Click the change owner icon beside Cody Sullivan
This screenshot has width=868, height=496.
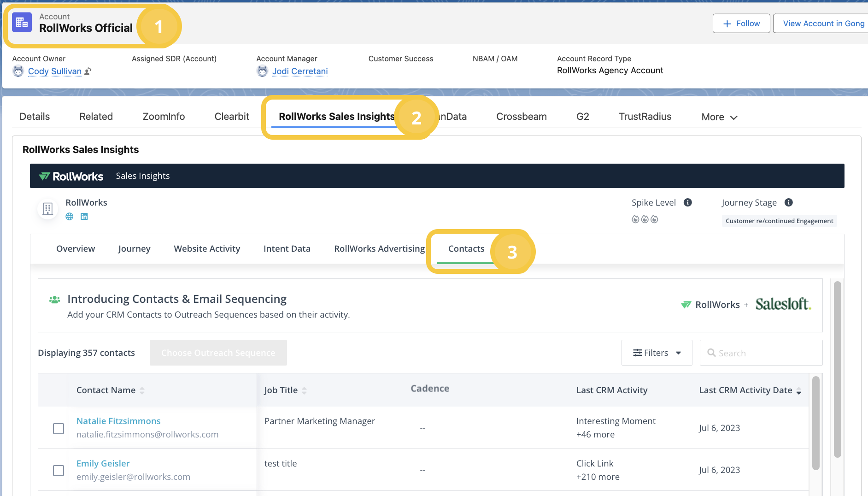pyautogui.click(x=88, y=71)
